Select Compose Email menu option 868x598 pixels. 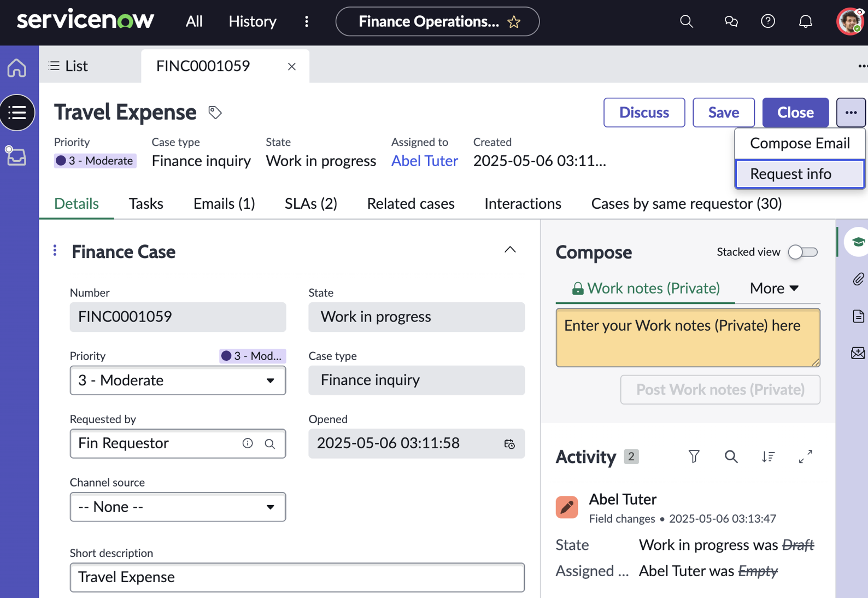pyautogui.click(x=800, y=143)
